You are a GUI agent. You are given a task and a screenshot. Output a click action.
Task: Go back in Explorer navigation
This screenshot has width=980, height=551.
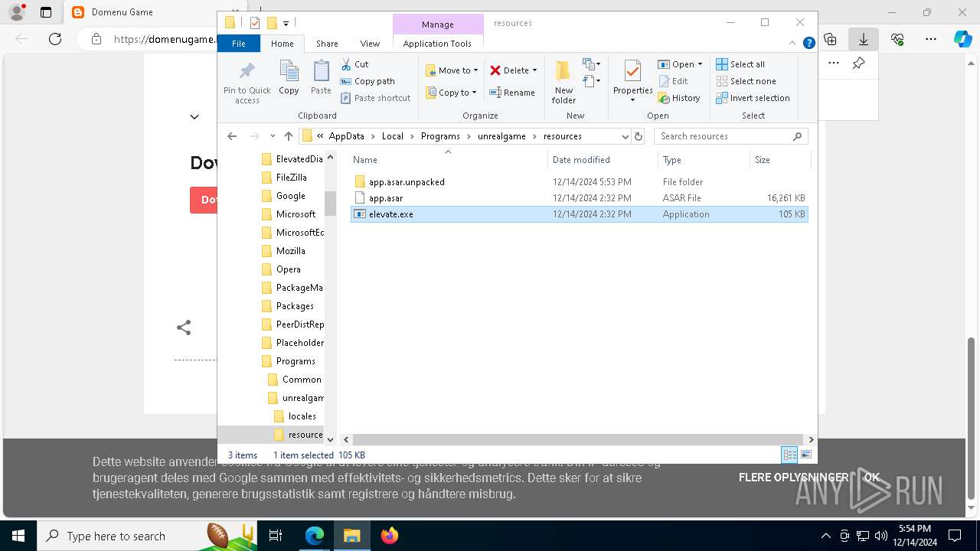(x=232, y=136)
